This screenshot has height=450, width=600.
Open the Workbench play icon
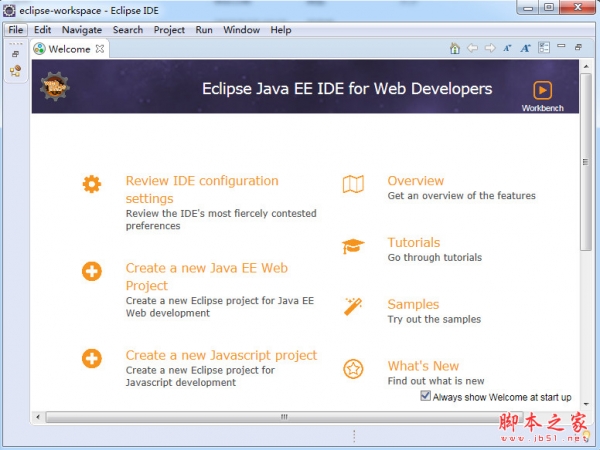[542, 90]
